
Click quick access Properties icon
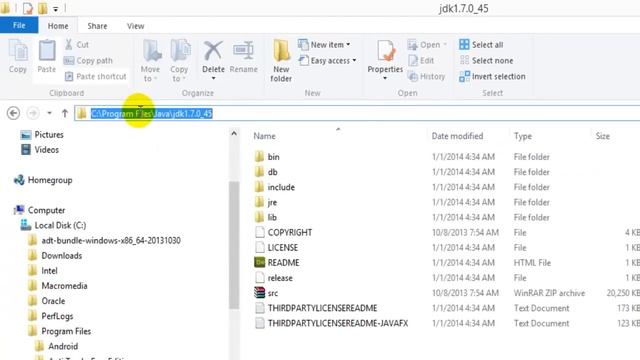click(27, 8)
